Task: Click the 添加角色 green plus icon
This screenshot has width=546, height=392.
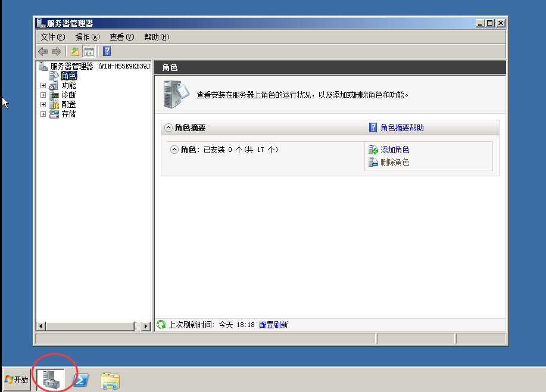Action: 375,150
